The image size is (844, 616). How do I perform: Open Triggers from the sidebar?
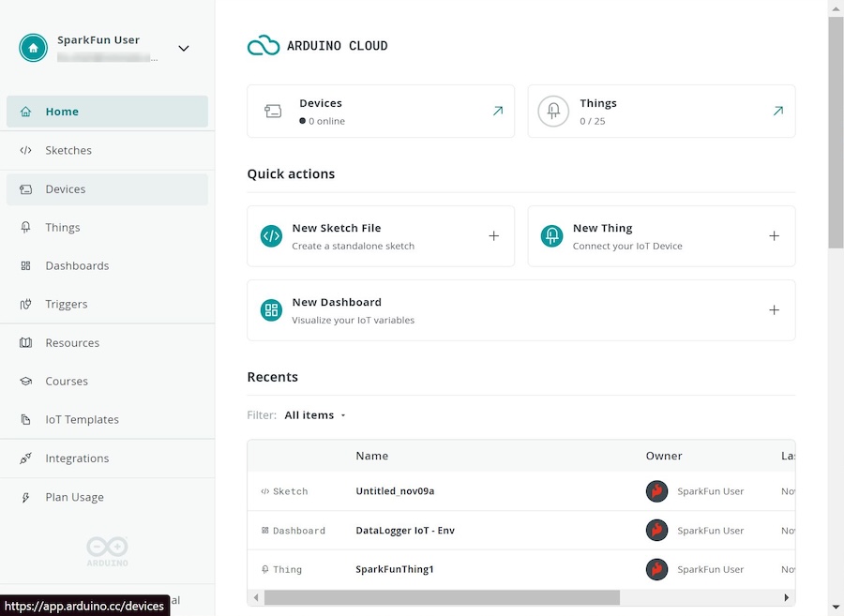point(67,305)
